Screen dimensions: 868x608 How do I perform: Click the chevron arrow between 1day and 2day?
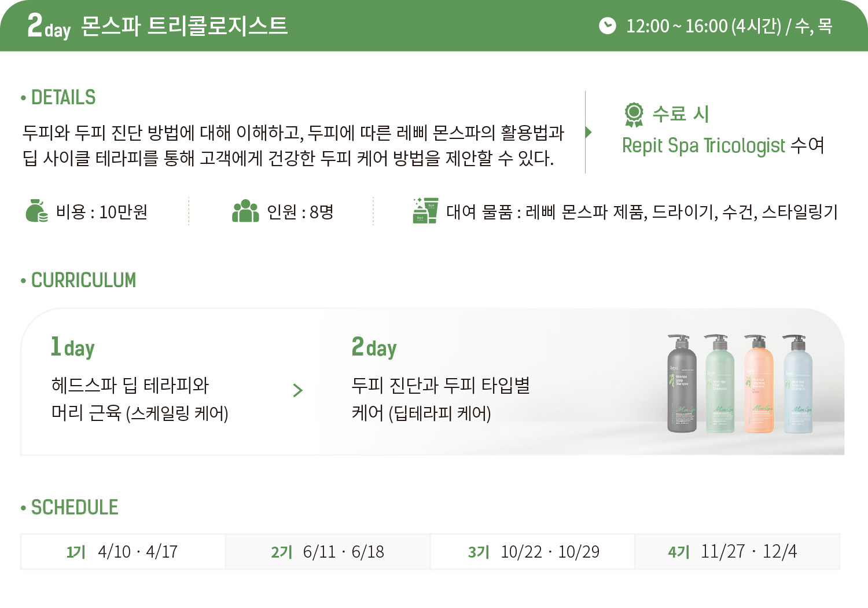pos(298,390)
